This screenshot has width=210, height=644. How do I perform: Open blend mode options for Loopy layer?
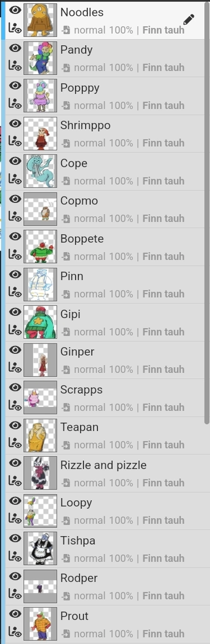(x=66, y=520)
